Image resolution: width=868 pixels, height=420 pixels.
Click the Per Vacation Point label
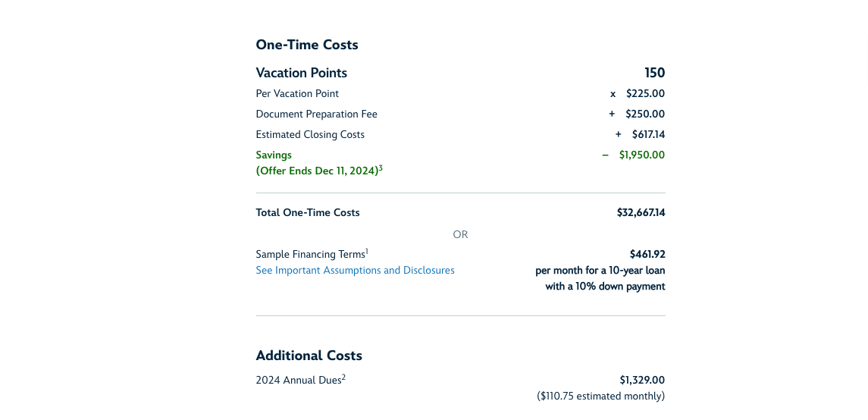coord(297,94)
